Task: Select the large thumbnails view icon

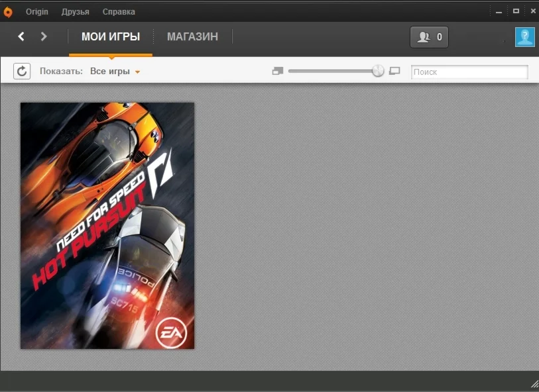Action: click(x=394, y=70)
